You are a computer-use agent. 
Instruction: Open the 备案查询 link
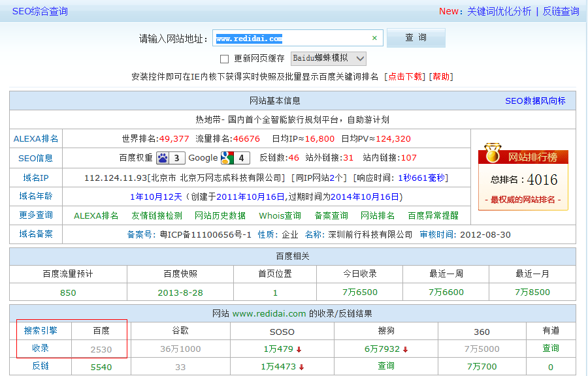(x=331, y=215)
